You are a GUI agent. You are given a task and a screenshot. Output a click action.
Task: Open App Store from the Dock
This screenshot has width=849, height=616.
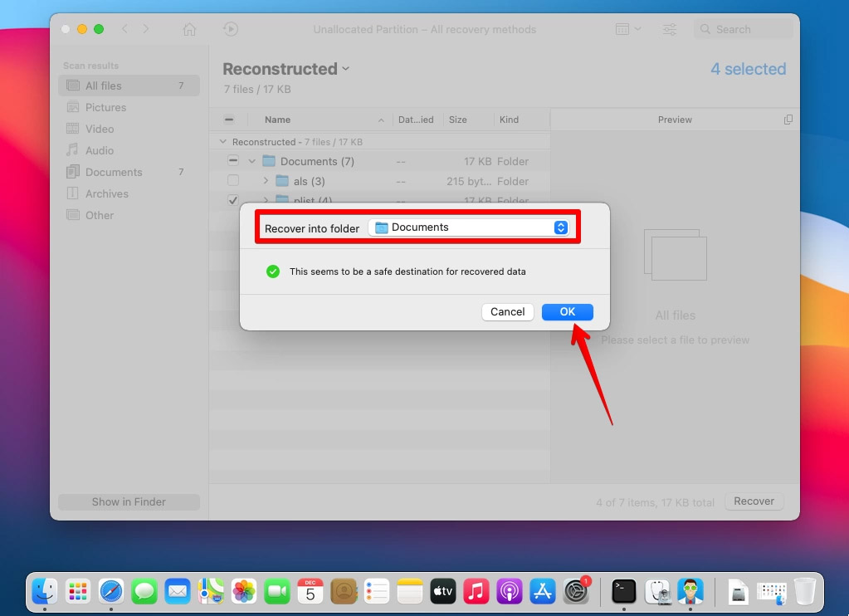click(x=543, y=590)
